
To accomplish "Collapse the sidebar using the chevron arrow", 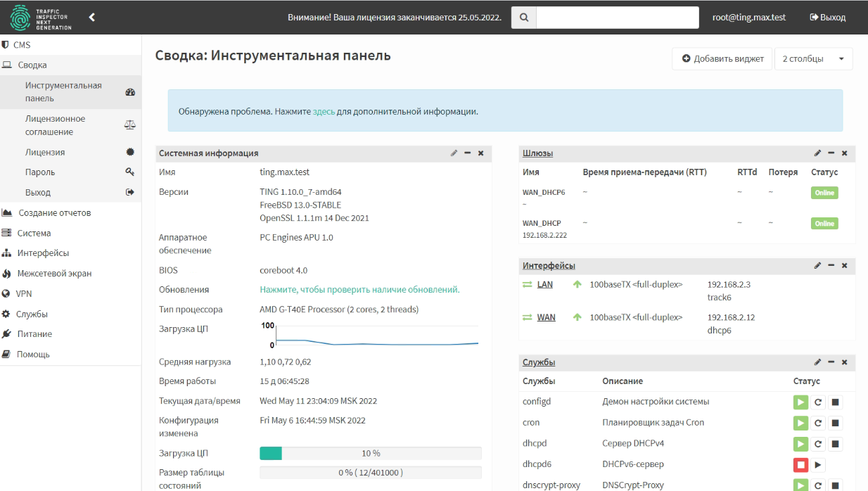I will coord(91,17).
